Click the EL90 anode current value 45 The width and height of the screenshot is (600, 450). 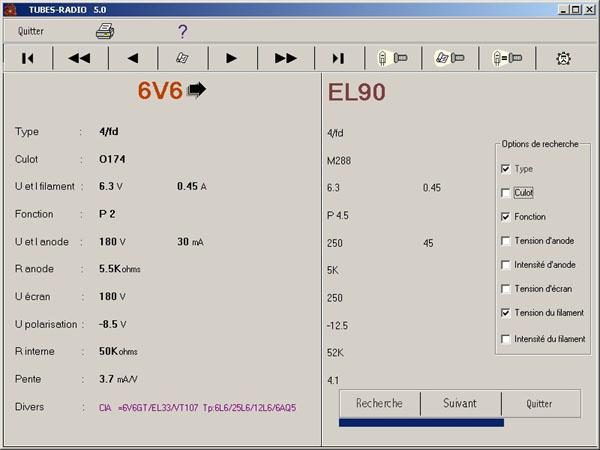(428, 243)
